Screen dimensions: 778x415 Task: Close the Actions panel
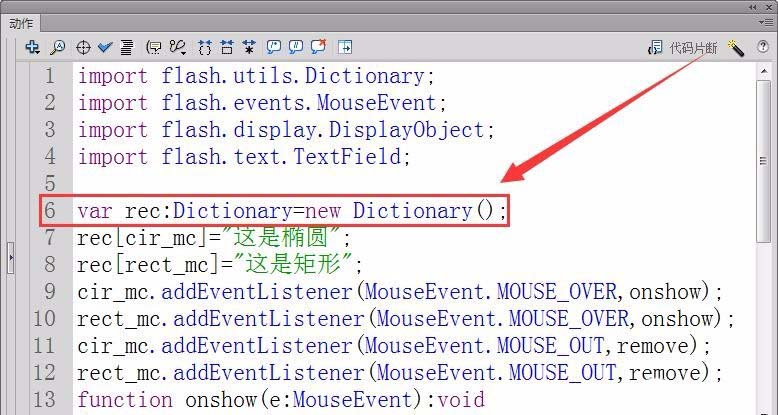pyautogui.click(x=769, y=7)
